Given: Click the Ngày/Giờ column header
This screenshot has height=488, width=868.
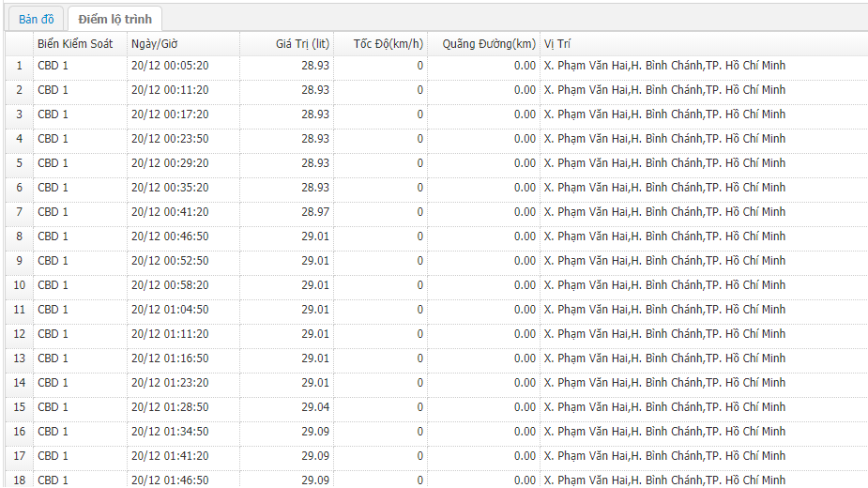Looking at the screenshot, I should tap(155, 44).
